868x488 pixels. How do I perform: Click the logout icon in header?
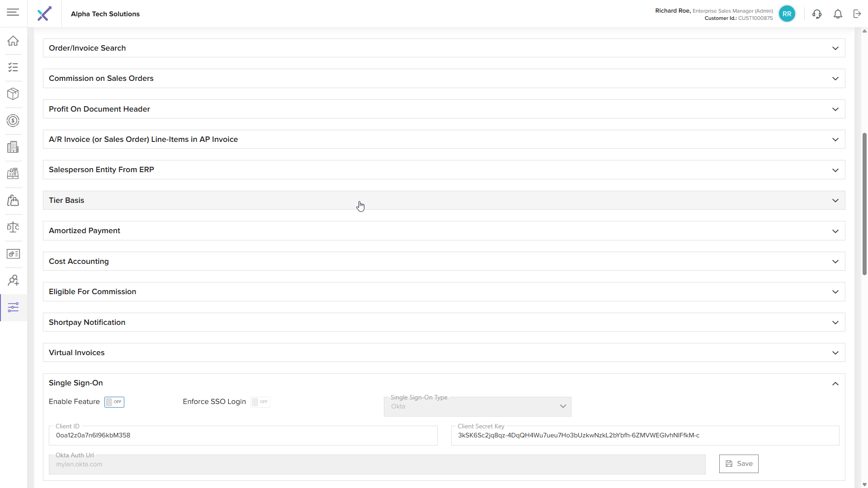point(857,14)
